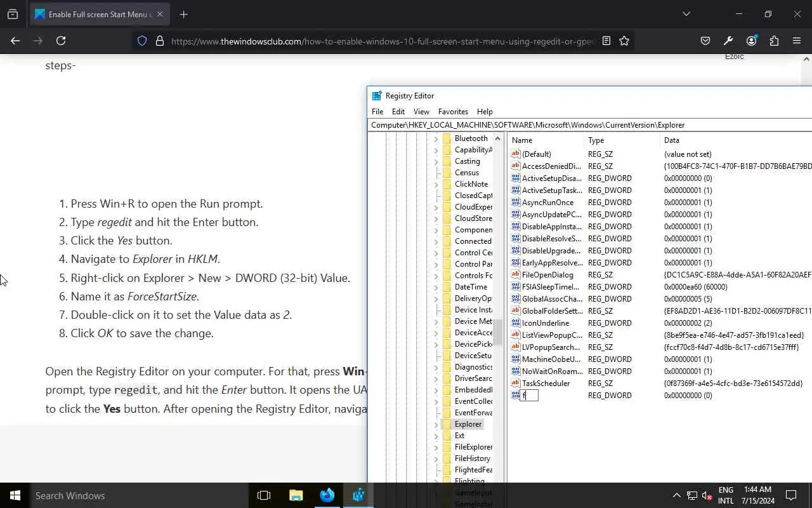
Task: Select the DateTime key in tree
Action: point(471,287)
